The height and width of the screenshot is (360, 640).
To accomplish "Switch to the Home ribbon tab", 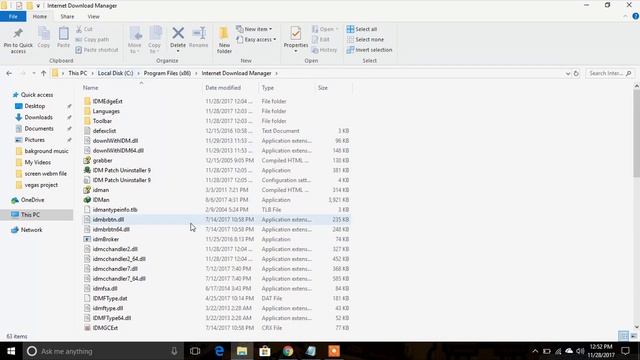I will (40, 16).
